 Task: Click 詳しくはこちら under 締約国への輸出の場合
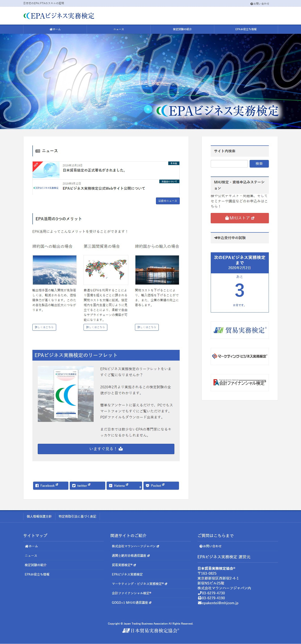click(x=44, y=327)
